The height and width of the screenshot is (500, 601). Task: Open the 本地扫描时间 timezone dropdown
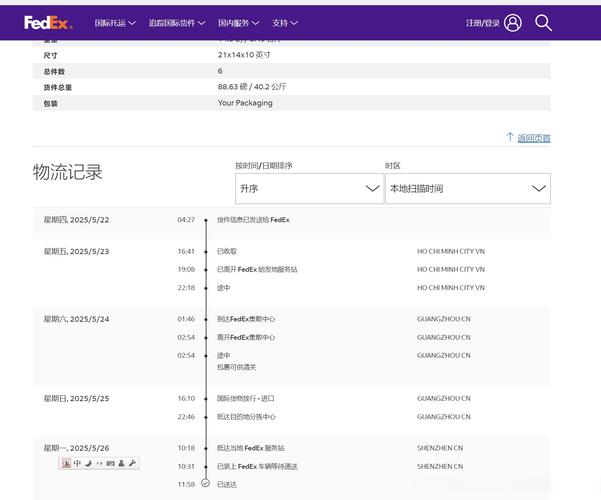click(467, 188)
